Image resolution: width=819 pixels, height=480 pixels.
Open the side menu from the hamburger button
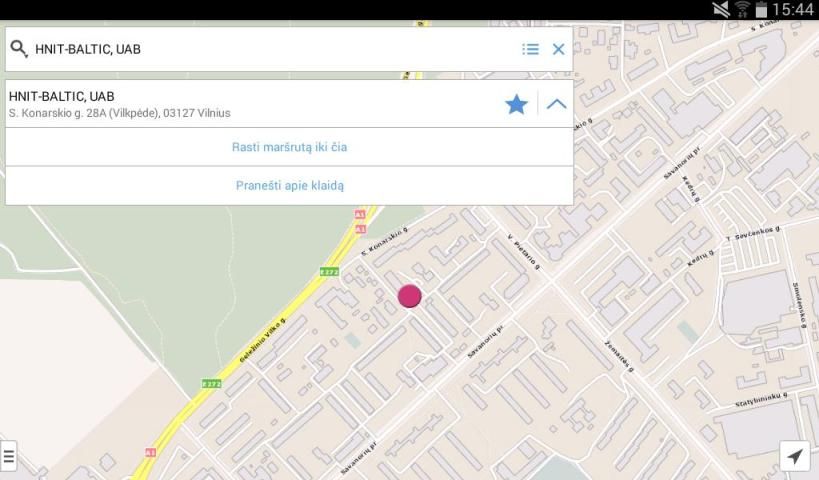(9, 456)
